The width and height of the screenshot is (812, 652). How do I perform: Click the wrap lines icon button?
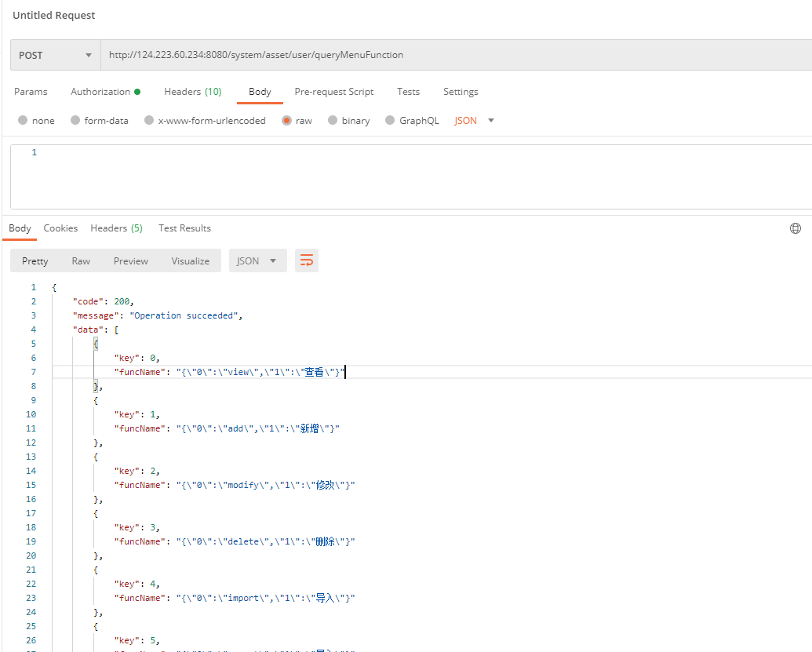(x=307, y=261)
